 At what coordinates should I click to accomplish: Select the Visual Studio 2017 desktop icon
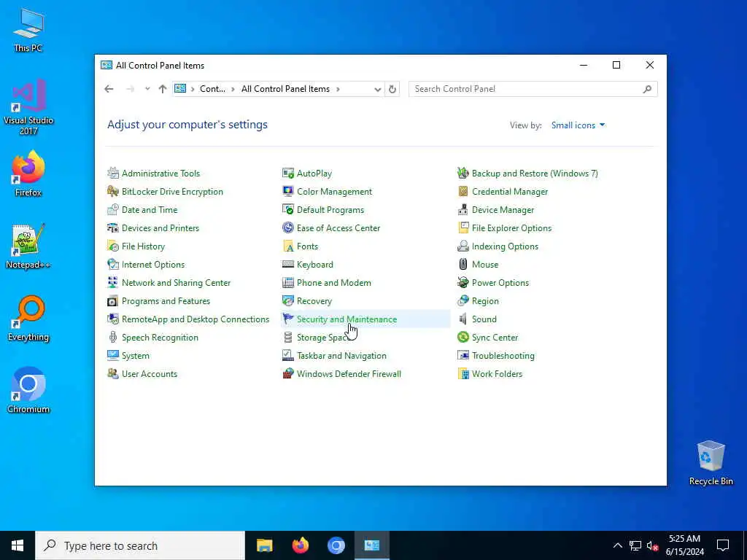(x=28, y=107)
